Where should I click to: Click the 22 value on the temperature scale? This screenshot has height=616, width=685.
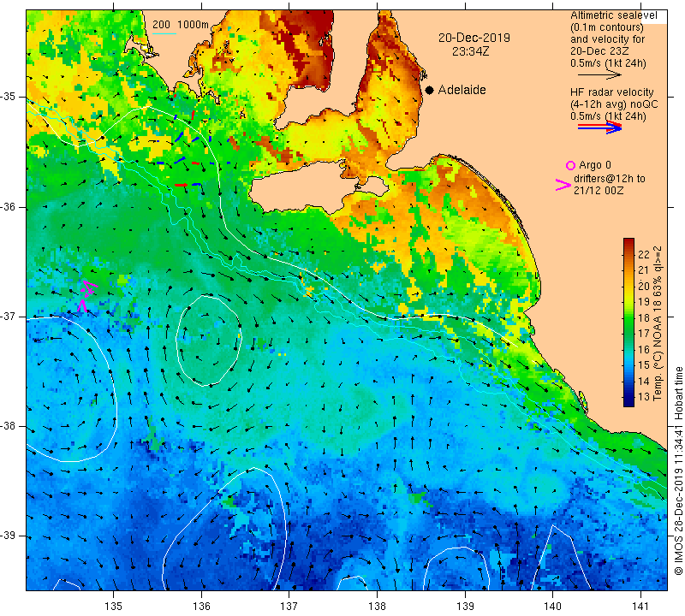644,255
